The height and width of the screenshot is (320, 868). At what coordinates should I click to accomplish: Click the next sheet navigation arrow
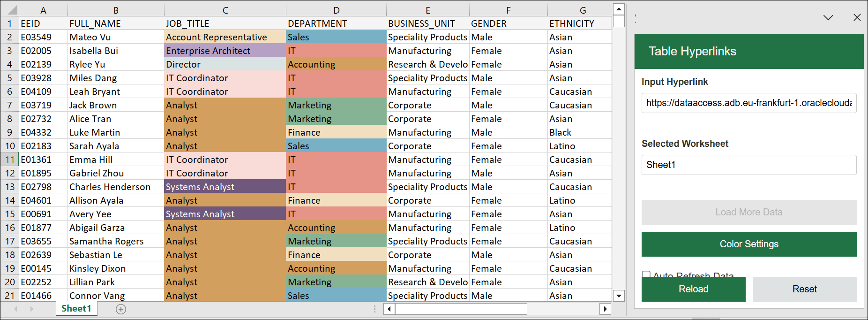pyautogui.click(x=32, y=309)
